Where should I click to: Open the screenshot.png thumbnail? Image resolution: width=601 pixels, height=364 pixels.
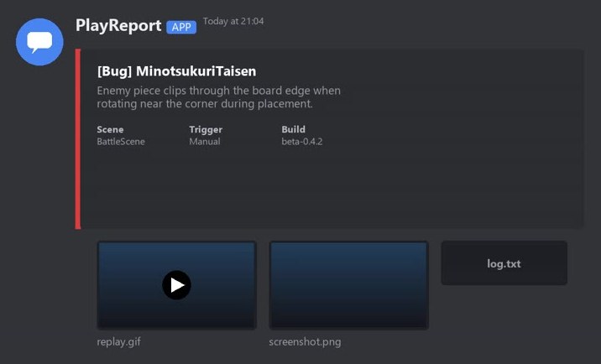pos(349,285)
